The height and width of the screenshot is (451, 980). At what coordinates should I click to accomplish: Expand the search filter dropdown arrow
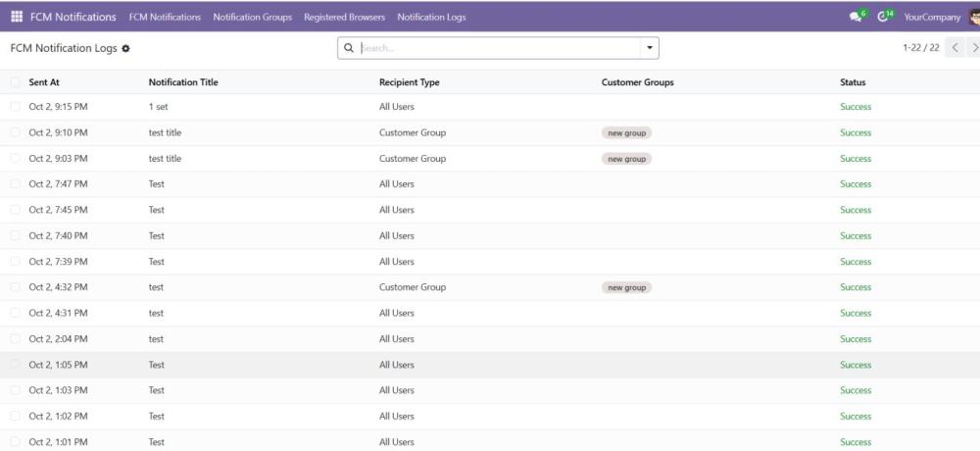click(x=649, y=48)
